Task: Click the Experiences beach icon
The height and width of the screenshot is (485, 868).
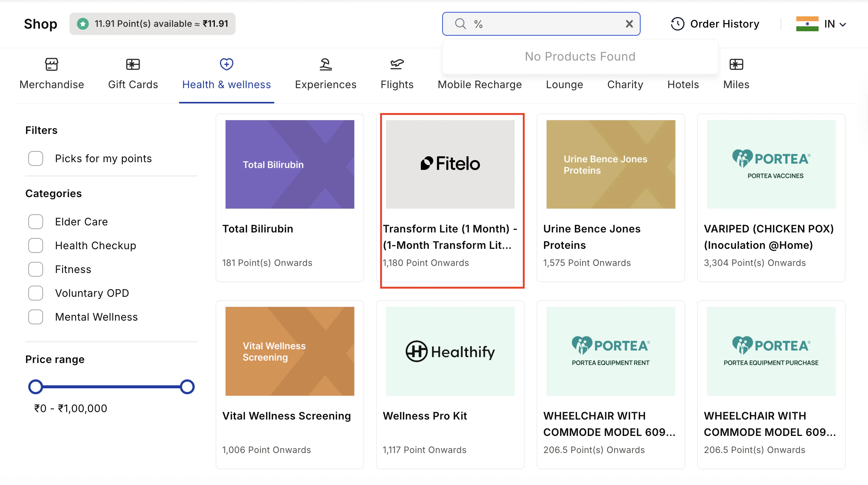Action: (x=326, y=64)
